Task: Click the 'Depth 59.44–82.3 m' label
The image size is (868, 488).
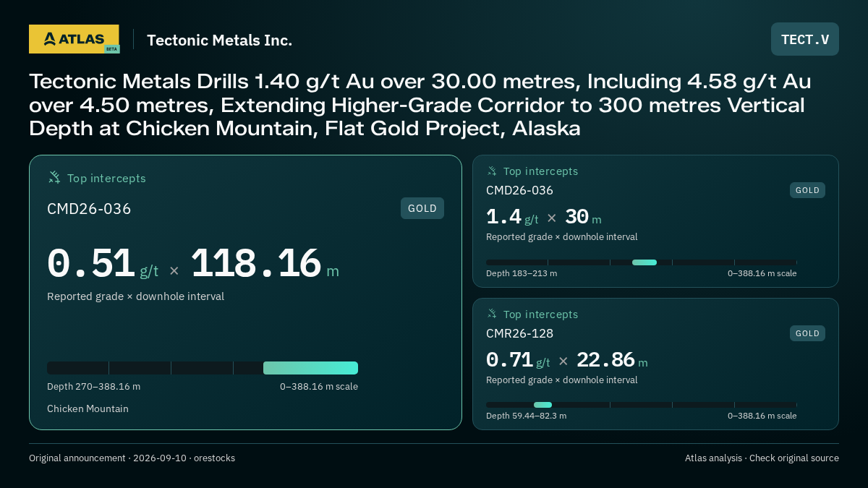Action: coord(526,416)
